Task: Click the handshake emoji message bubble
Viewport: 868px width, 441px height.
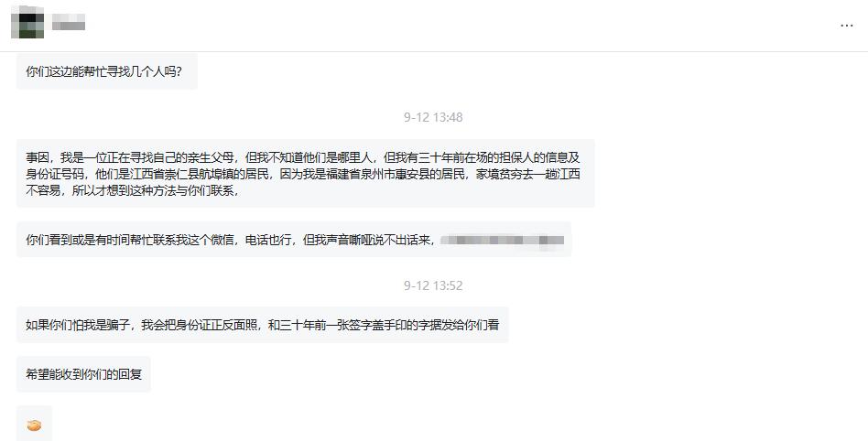Action: click(x=34, y=424)
